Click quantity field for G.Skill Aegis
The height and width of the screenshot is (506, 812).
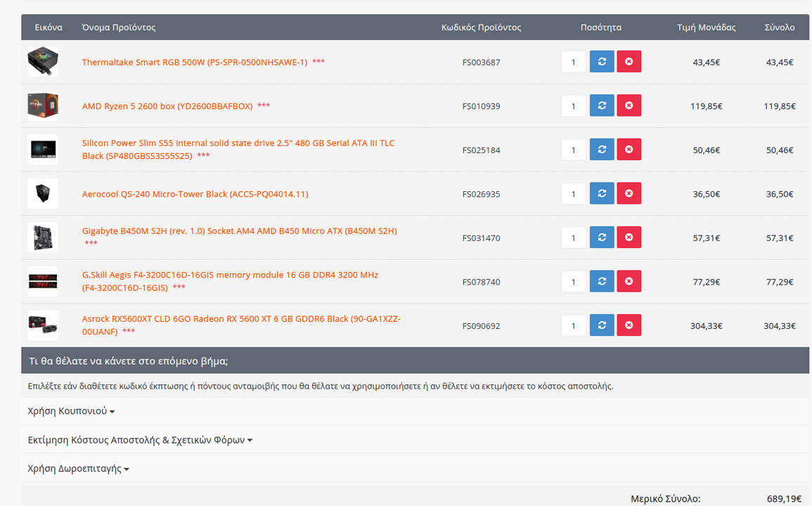pos(573,283)
